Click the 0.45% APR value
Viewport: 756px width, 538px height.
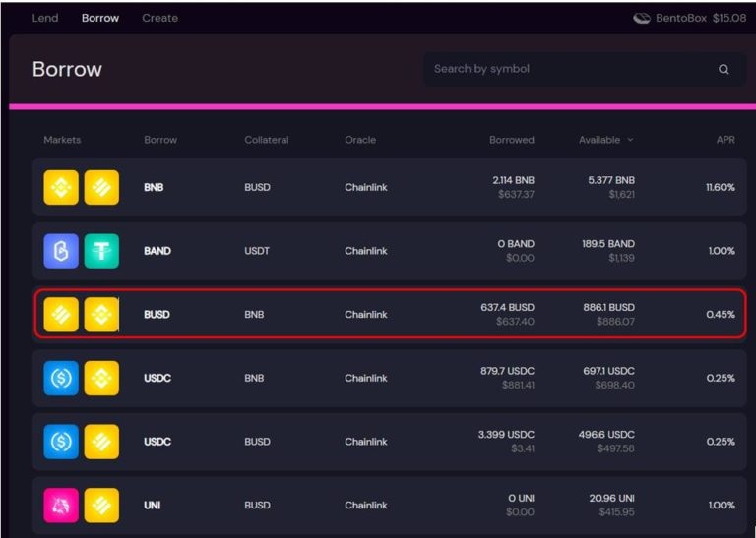721,315
